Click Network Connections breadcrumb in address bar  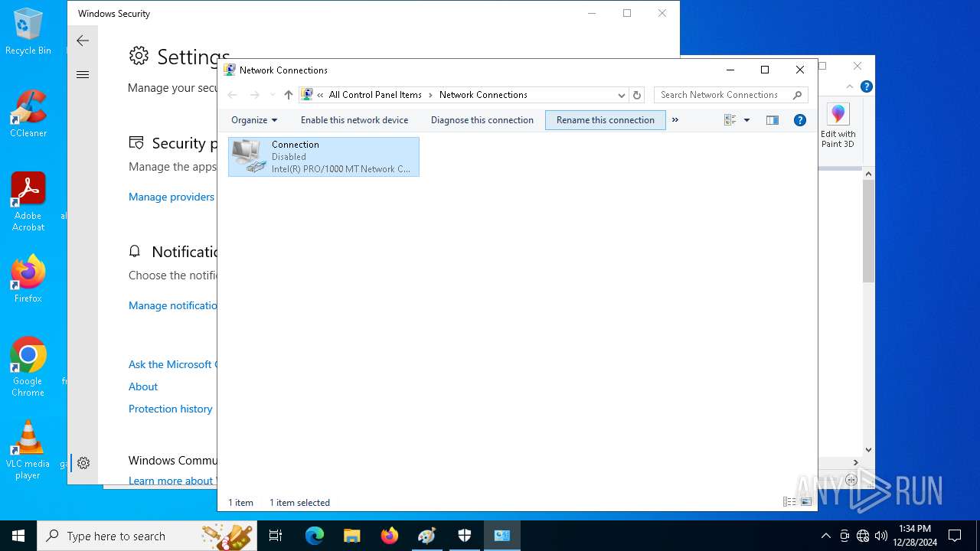coord(483,95)
